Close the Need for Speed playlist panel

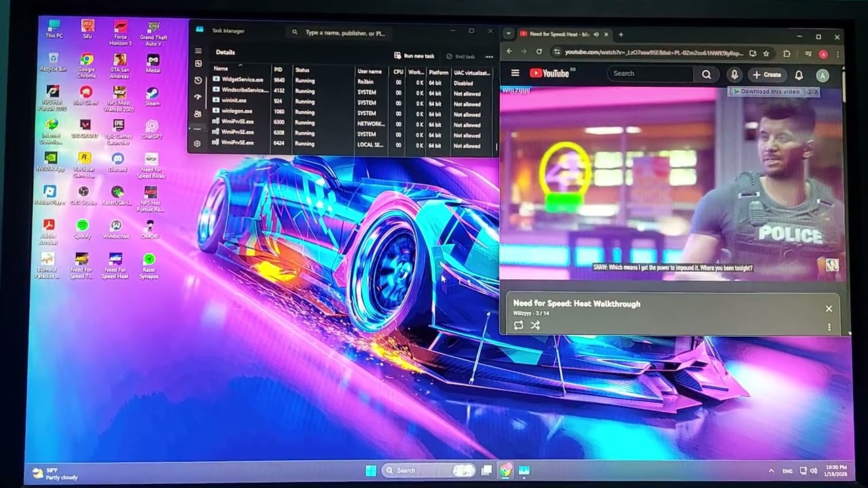829,308
